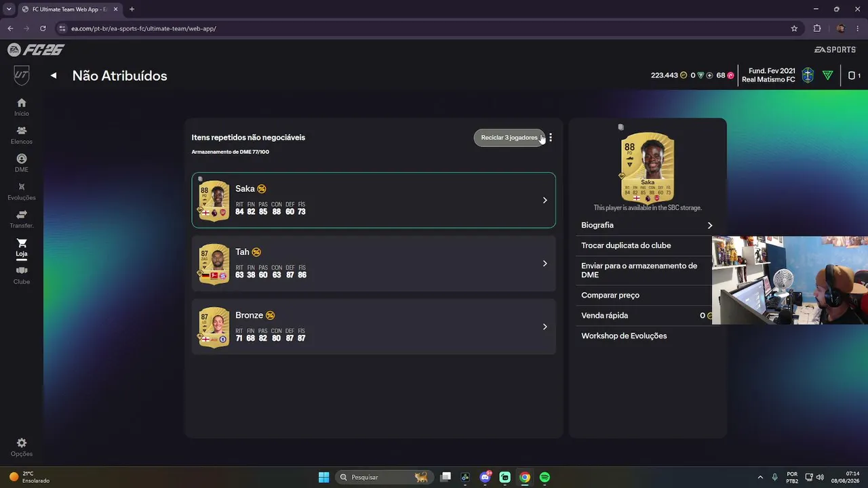Click the Bronze player name
The width and height of the screenshot is (868, 488).
[x=249, y=315]
